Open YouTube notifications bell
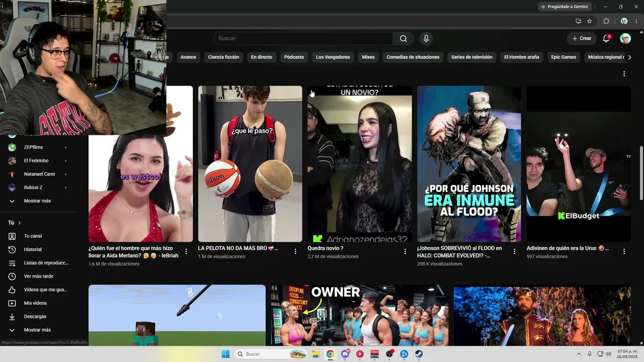The height and width of the screenshot is (362, 644). click(x=606, y=39)
